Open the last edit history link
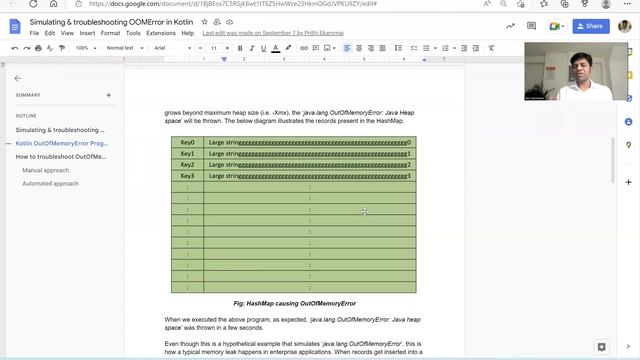 click(273, 33)
